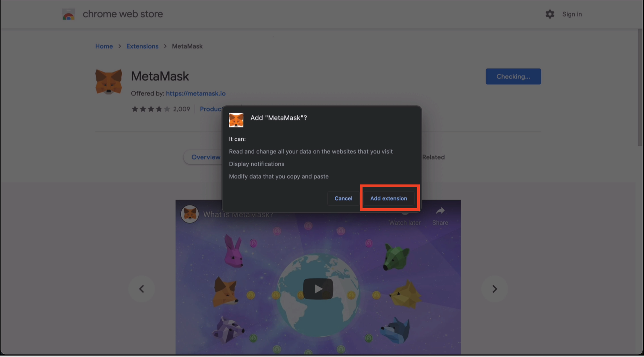
Task: Open the Overview tab
Action: (205, 157)
